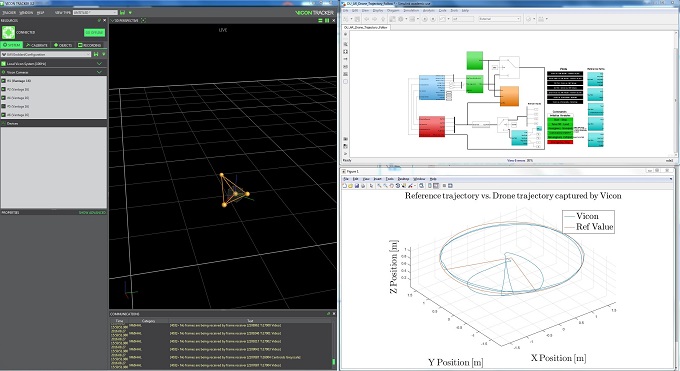The image size is (680, 371).
Task: Select camera #2 Vantage in the camera list
Action: coord(54,89)
